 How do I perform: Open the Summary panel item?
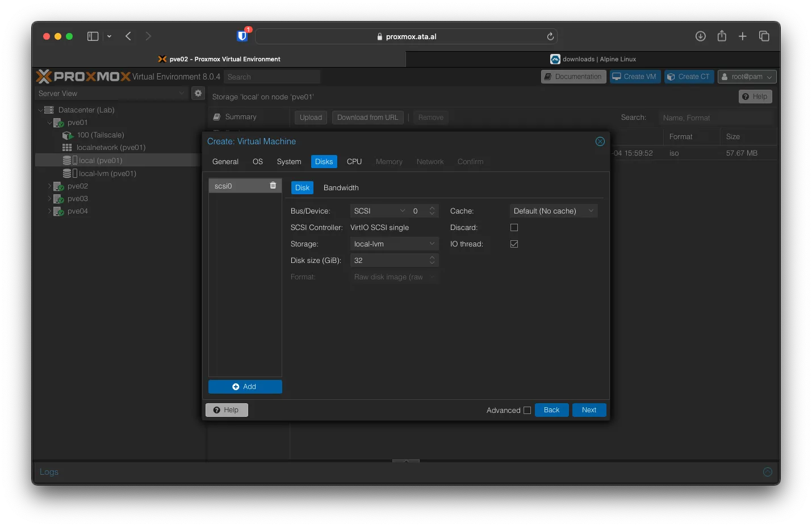241,117
